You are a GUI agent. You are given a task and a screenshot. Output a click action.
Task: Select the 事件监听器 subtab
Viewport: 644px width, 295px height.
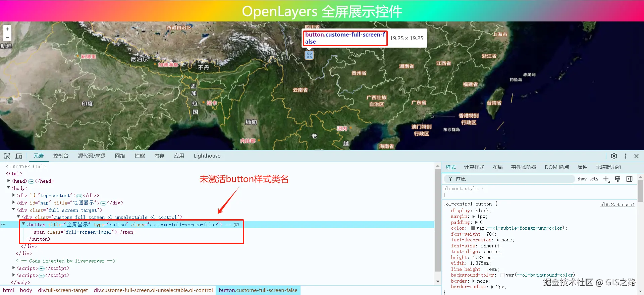click(524, 167)
